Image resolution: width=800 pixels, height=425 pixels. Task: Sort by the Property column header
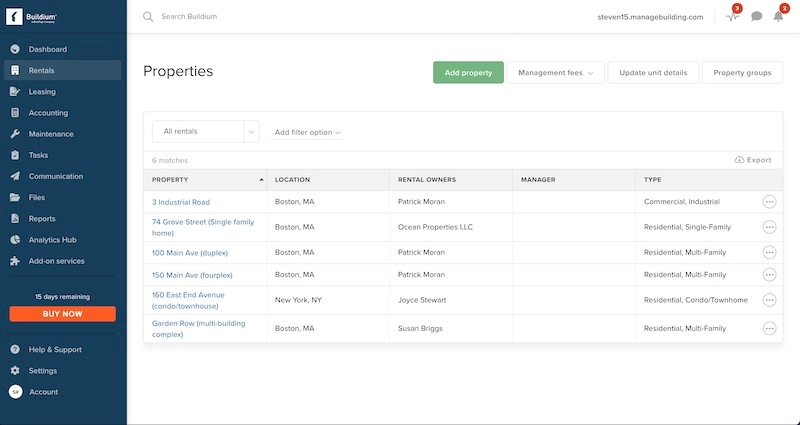pos(205,180)
